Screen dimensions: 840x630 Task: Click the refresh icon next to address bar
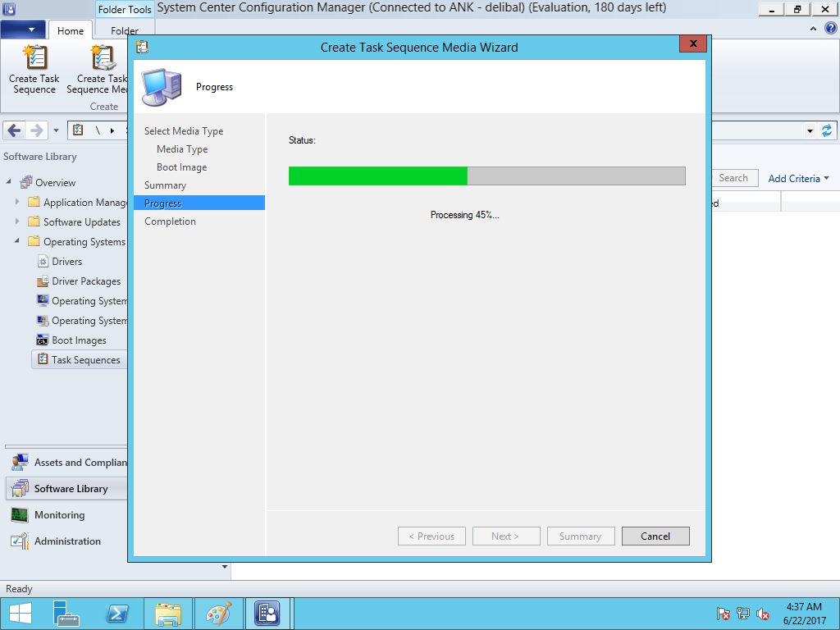826,130
